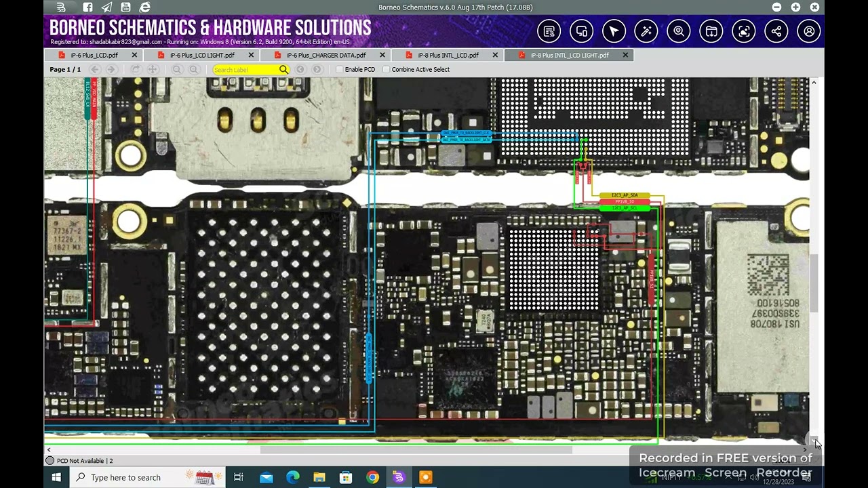Viewport: 868px width, 488px height.
Task: Close the iP-6 Plus_LCD LIGHT.pdf tab
Action: pos(251,56)
